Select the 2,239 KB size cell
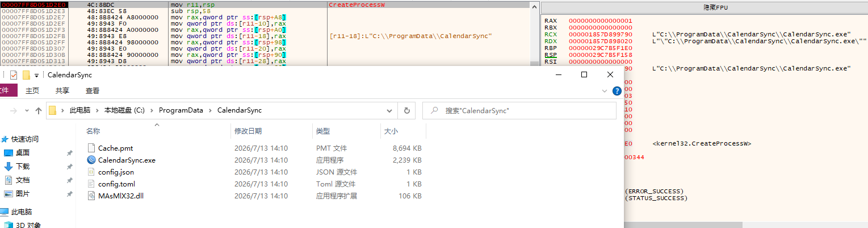Viewport: 868px width, 228px height. (407, 160)
